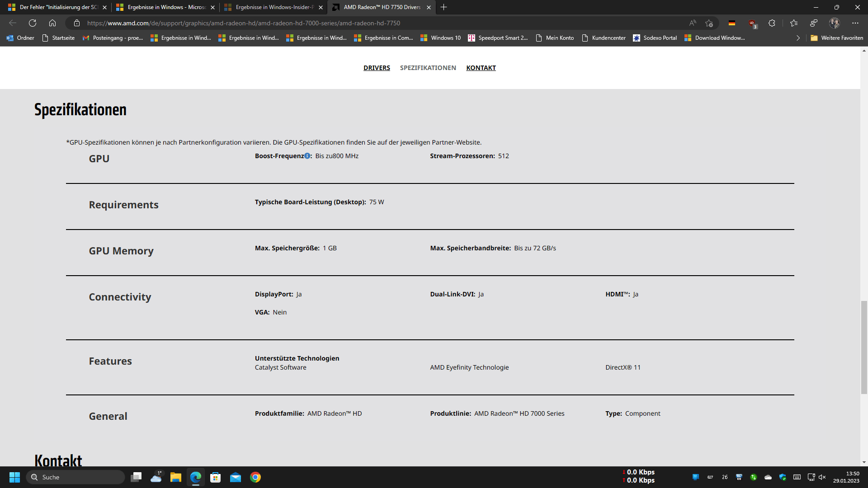The height and width of the screenshot is (488, 868).
Task: Jump to the SPEZIFIKATIONEN section
Action: pos(428,68)
